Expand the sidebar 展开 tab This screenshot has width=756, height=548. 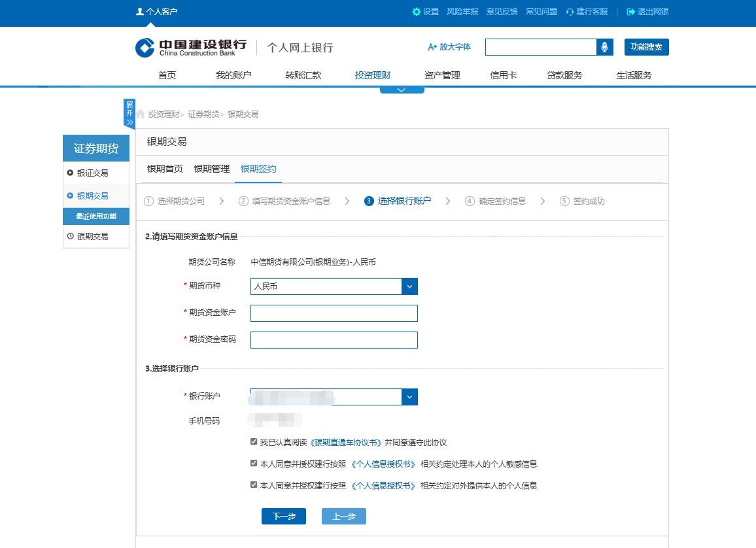[x=129, y=114]
